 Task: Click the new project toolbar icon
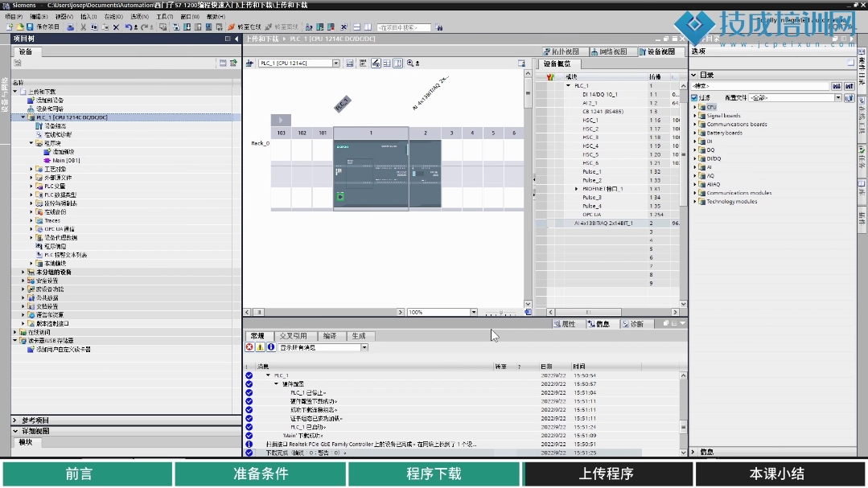[x=10, y=27]
